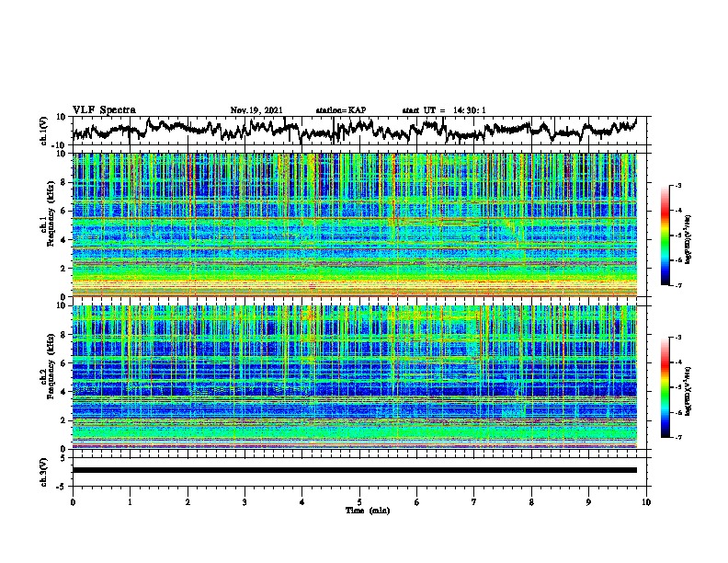Click time axis tick label "8"
Viewport: 728px width, 563px height.
[531, 502]
